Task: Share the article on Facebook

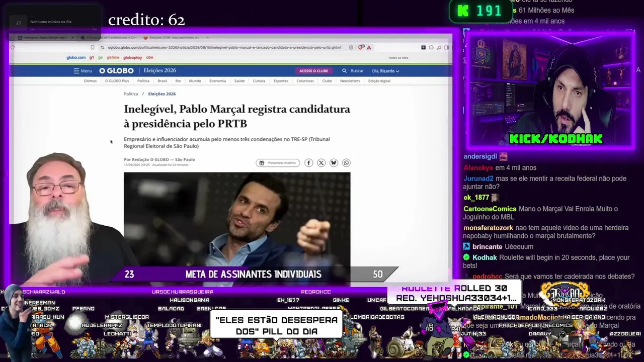Action: (308, 163)
